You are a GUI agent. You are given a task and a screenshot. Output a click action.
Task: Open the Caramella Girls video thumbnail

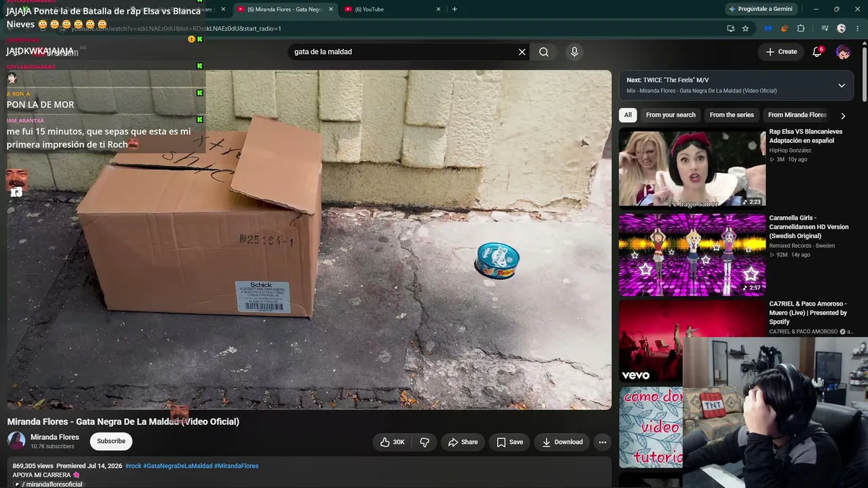point(692,255)
